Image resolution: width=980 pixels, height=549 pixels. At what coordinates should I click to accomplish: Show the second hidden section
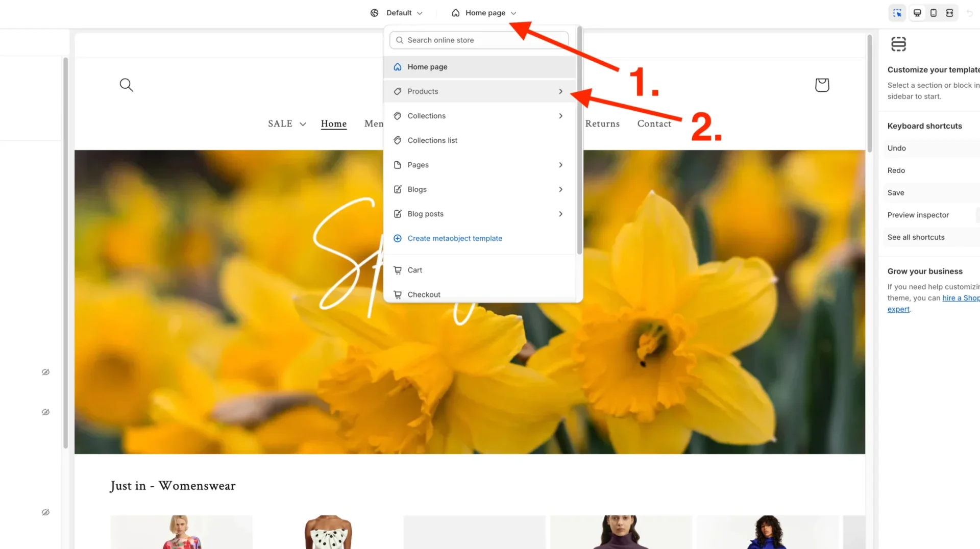pyautogui.click(x=45, y=412)
